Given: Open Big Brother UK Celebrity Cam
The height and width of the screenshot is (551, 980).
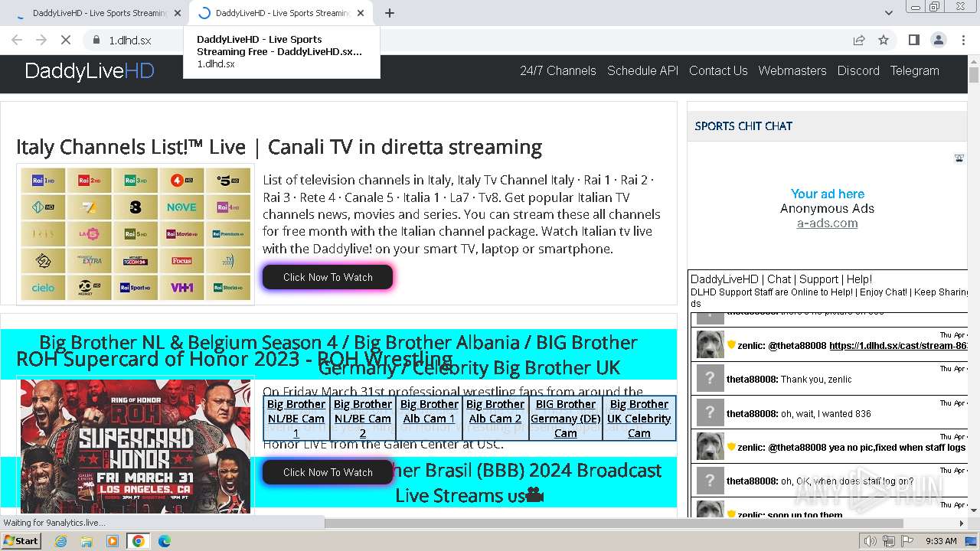Looking at the screenshot, I should coord(639,418).
